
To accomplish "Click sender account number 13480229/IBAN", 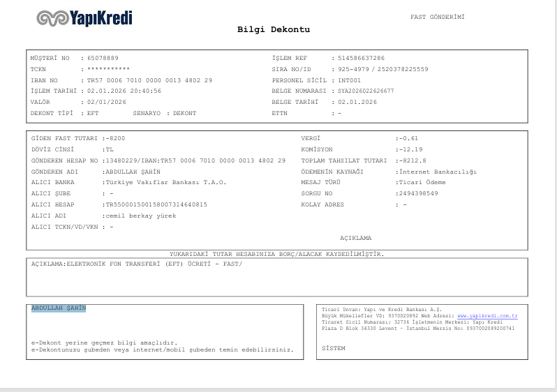I will click(131, 160).
